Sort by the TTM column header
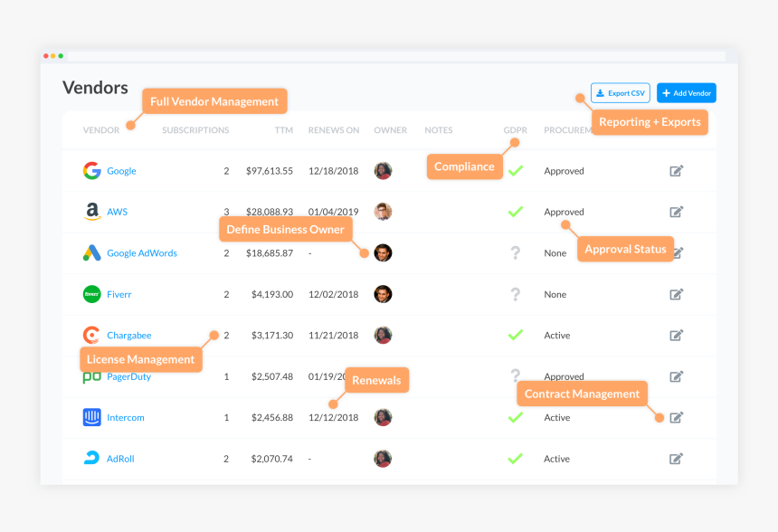 [x=284, y=130]
